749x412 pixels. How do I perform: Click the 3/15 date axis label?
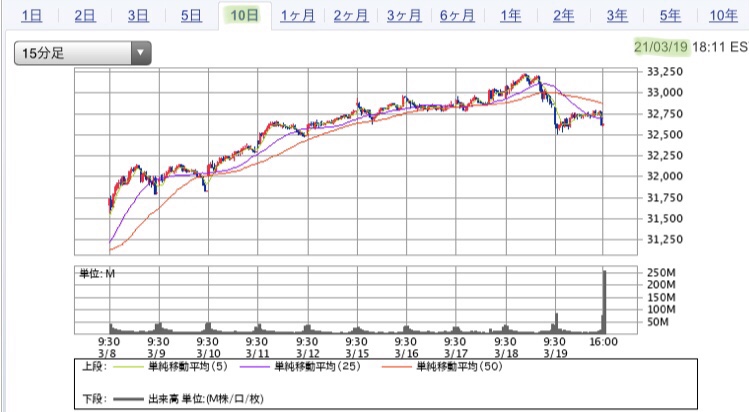[357, 354]
